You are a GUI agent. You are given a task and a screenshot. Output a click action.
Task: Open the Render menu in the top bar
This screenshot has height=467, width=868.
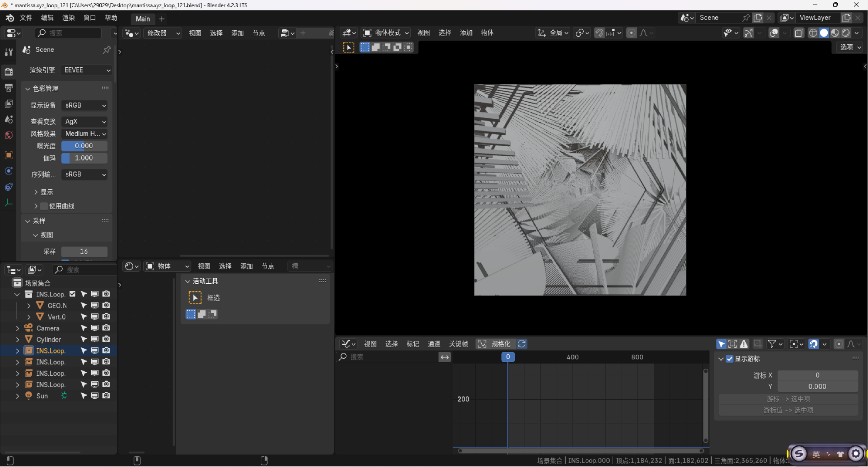pos(68,18)
